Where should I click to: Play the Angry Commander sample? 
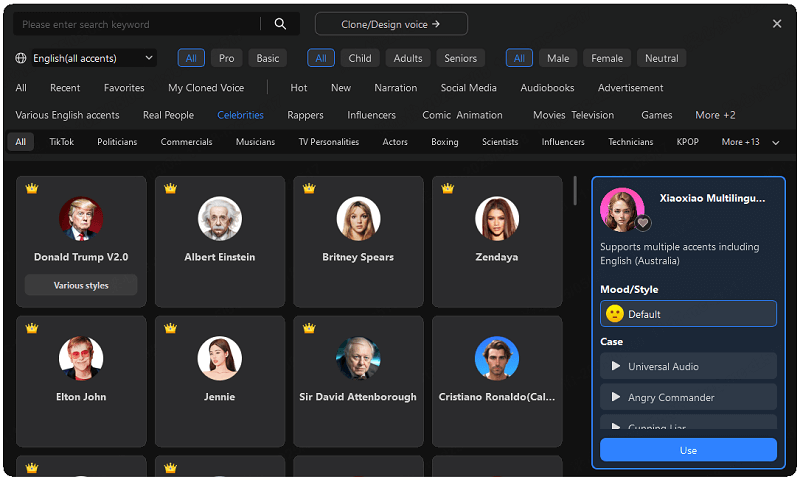point(616,397)
